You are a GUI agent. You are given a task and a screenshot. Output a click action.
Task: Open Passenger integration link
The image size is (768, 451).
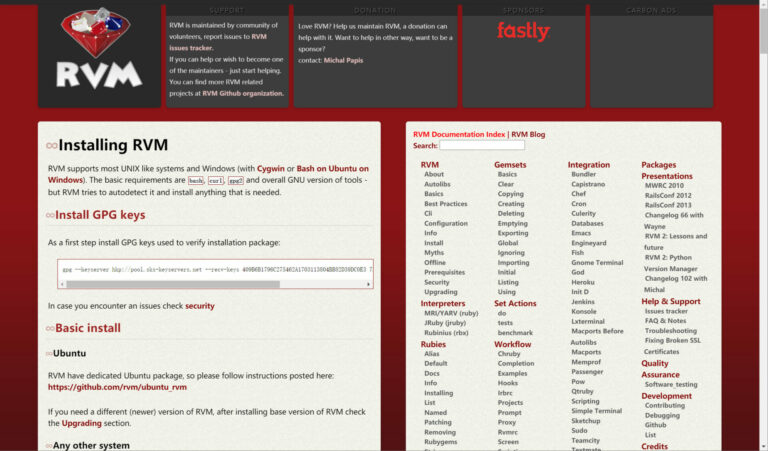click(x=587, y=372)
